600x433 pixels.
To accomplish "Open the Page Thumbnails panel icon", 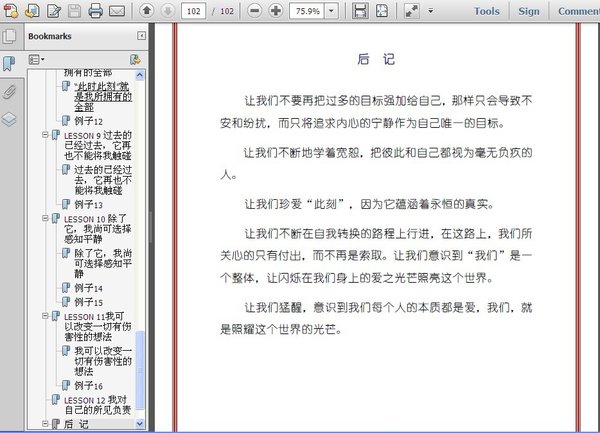I will [x=9, y=36].
